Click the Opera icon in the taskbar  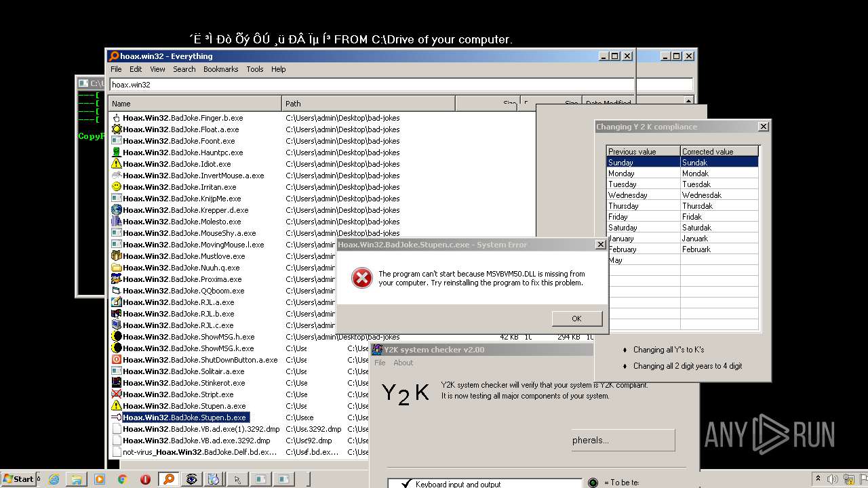click(x=145, y=479)
